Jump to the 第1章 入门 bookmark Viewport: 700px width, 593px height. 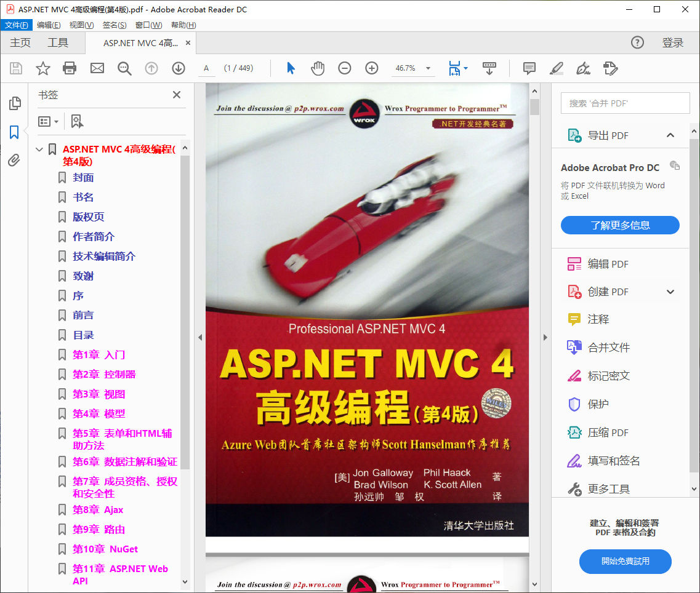point(99,355)
